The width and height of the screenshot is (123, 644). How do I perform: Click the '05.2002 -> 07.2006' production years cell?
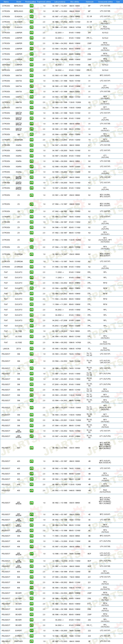click(60, 326)
